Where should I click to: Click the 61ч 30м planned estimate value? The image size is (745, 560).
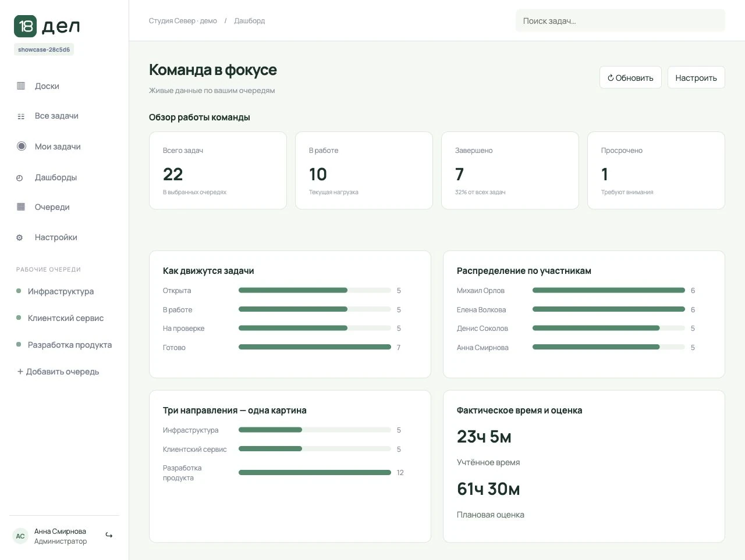point(488,489)
